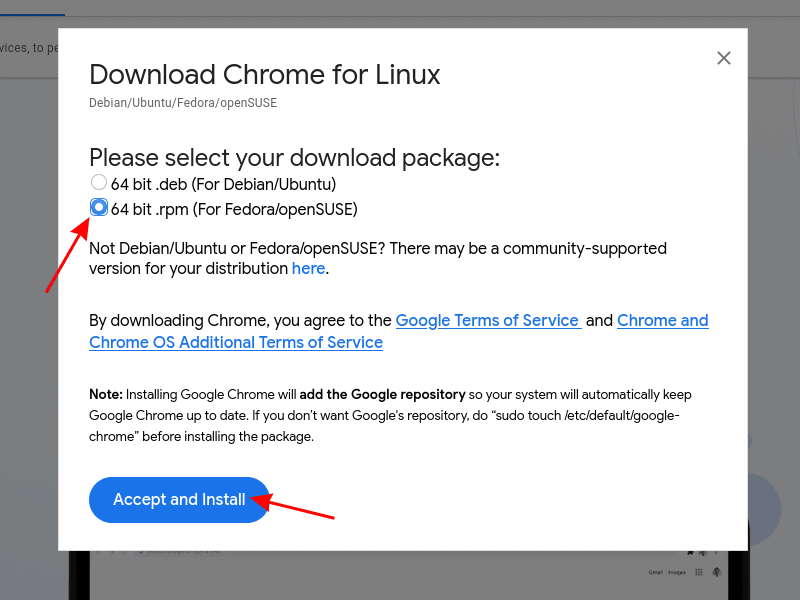Click the dimmed page backdrop left of dialog
Screen dimensions: 800x600
point(28,300)
